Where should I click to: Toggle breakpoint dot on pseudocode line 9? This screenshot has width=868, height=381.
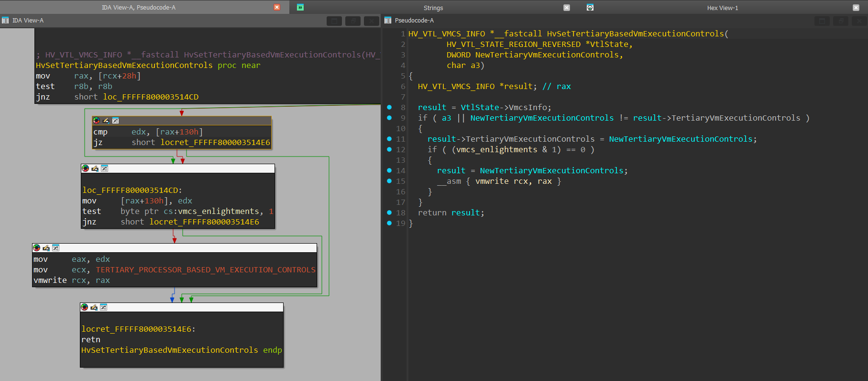click(389, 118)
